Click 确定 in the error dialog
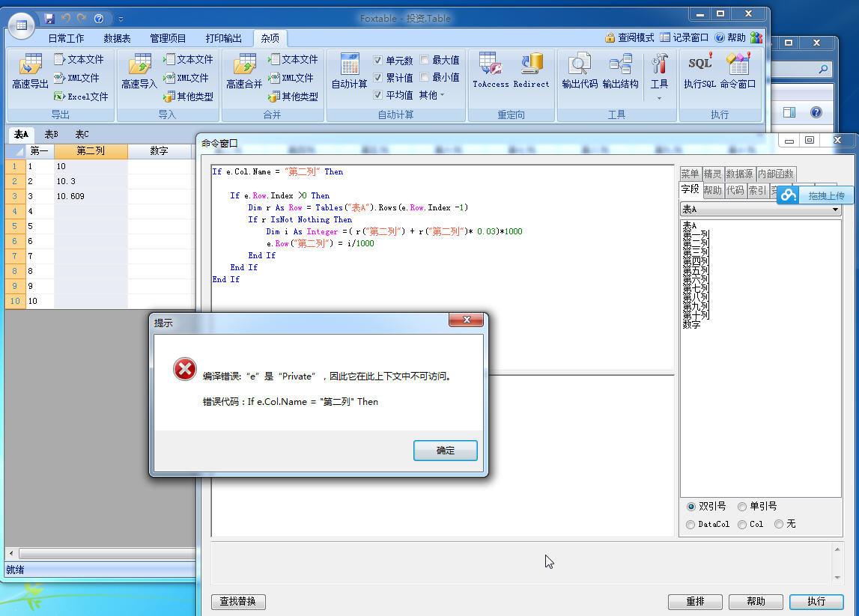This screenshot has width=859, height=616. (446, 450)
